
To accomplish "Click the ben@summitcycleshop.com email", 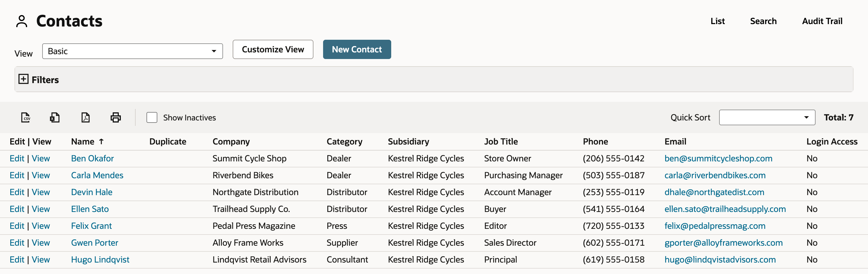I will 718,159.
